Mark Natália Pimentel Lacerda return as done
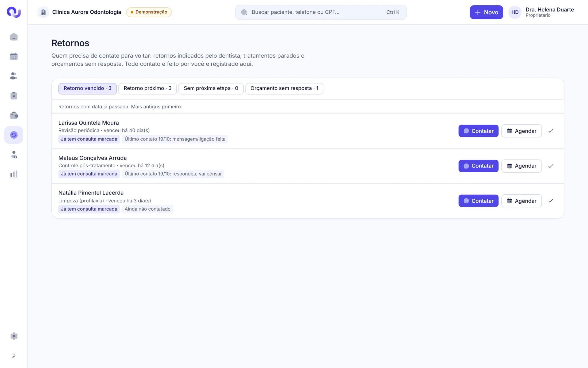Screen dimensions: 588x368 tap(551, 201)
